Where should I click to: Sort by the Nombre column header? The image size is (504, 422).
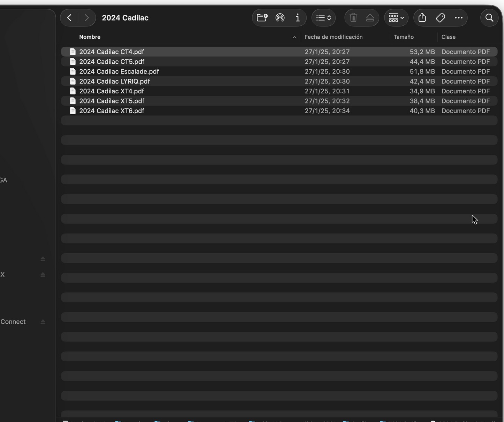(x=90, y=37)
